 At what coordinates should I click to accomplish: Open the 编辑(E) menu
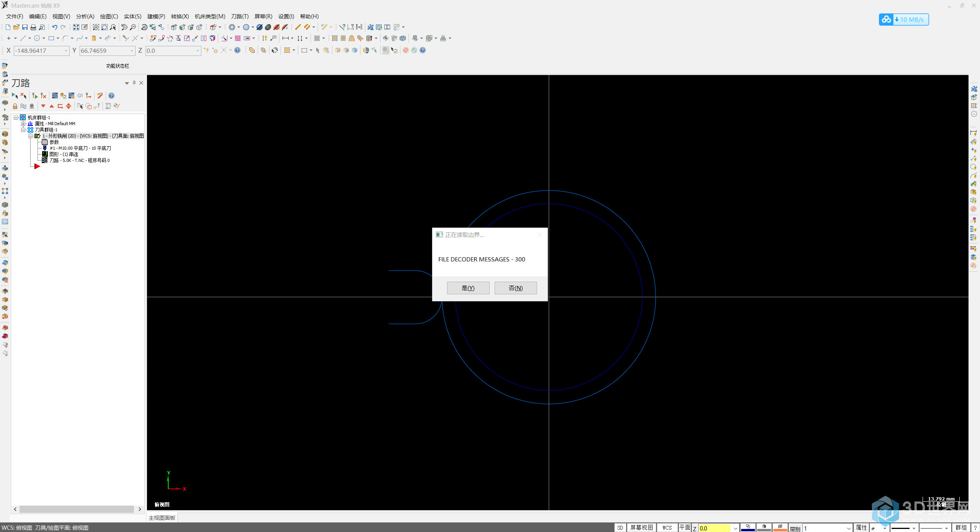[x=38, y=16]
